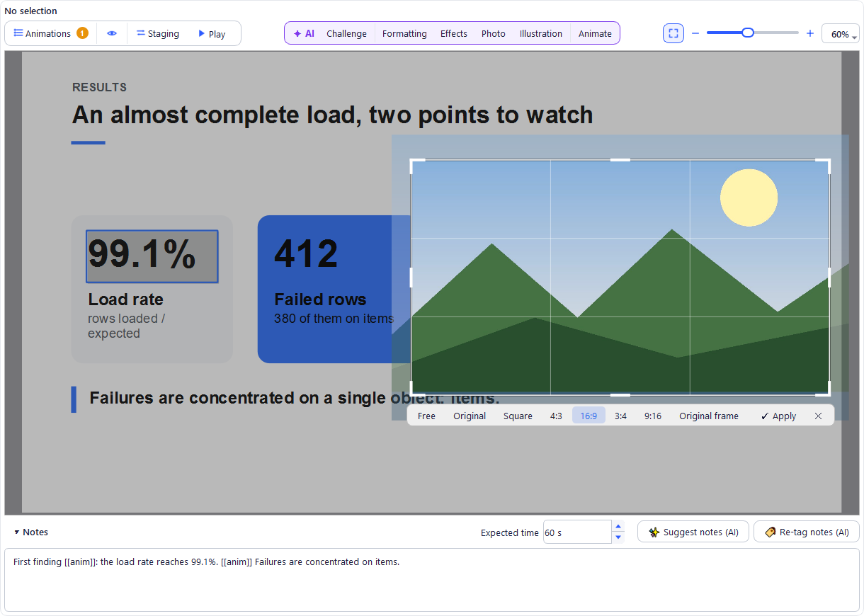Click the bottom-middle crop edge handle
The width and height of the screenshot is (864, 616).
[620, 394]
